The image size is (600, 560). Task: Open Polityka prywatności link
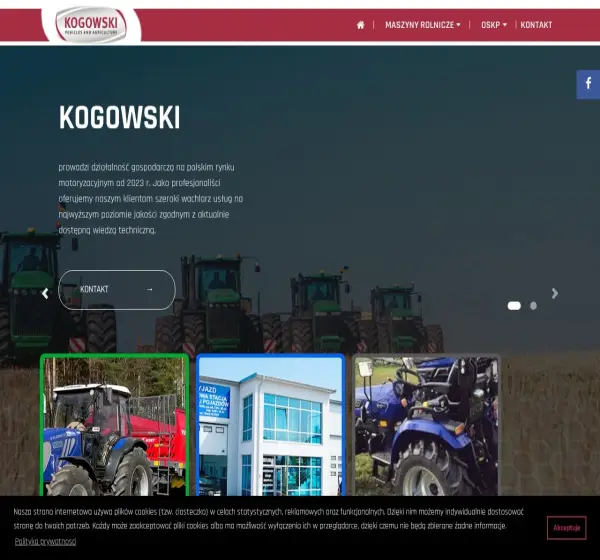pyautogui.click(x=45, y=542)
